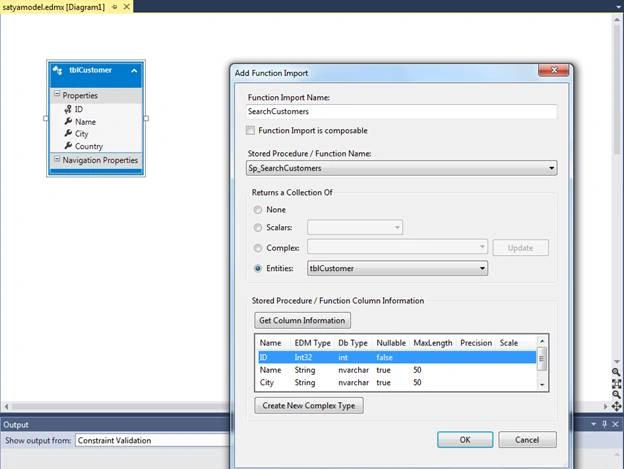Viewport: 624px width, 469px height.
Task: Collapse the Properties section of tblCustomer
Action: coord(57,94)
